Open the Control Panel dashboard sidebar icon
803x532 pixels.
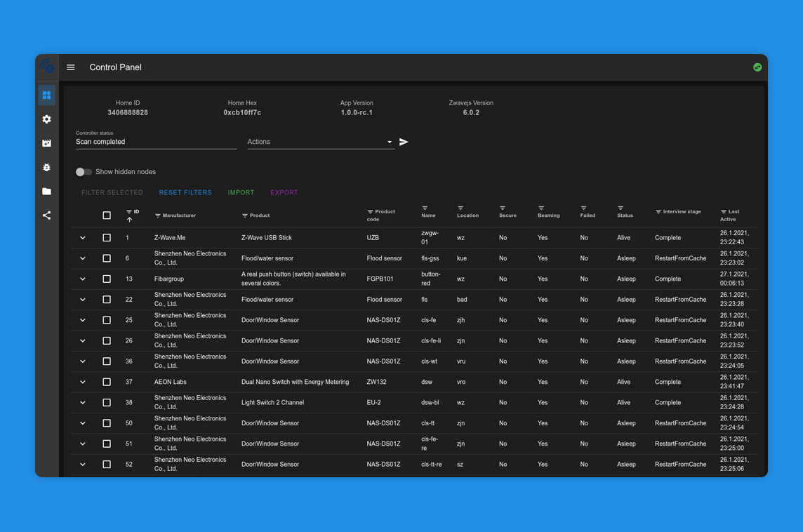(x=46, y=95)
